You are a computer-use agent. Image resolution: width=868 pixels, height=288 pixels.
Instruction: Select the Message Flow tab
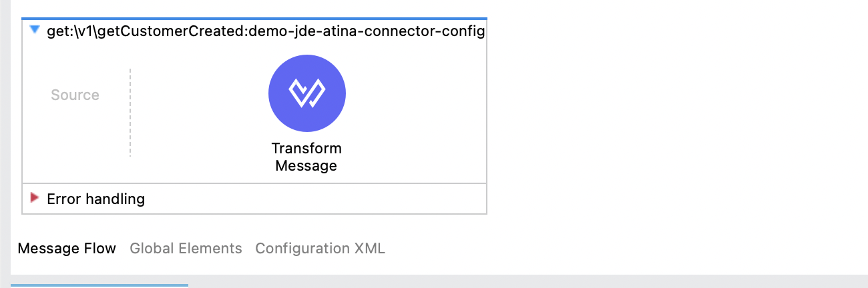[67, 249]
